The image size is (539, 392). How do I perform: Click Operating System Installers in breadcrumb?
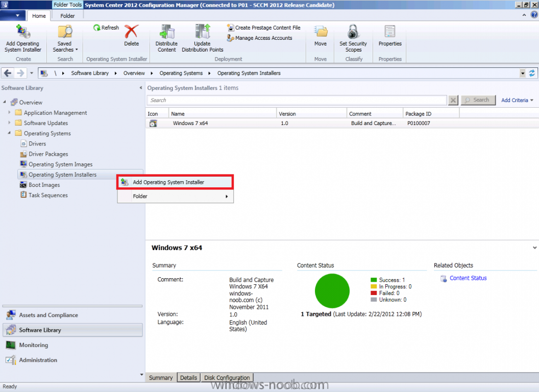[x=249, y=73]
